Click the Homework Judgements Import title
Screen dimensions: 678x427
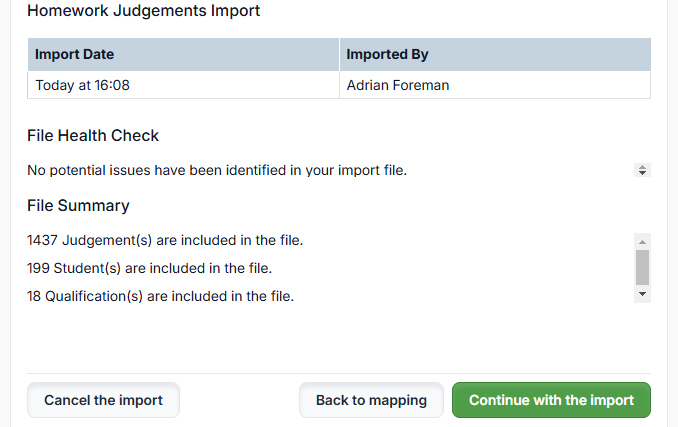point(143,11)
